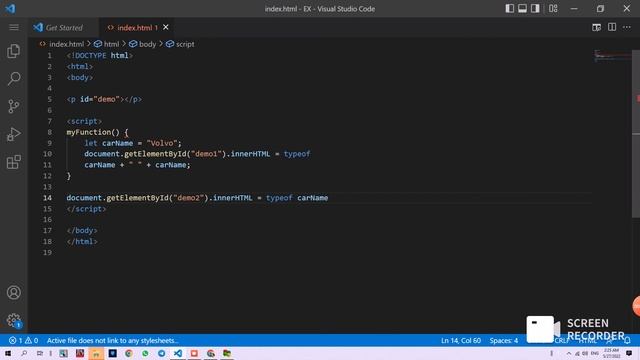Click the Visual Studio Code taskbar icon
Image resolution: width=640 pixels, height=360 pixels.
tap(178, 353)
